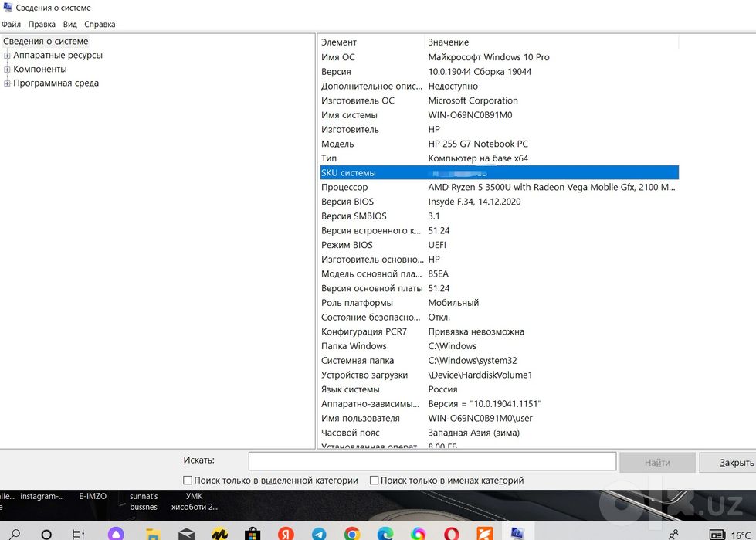Select Компоненты label in the tree

pos(40,70)
